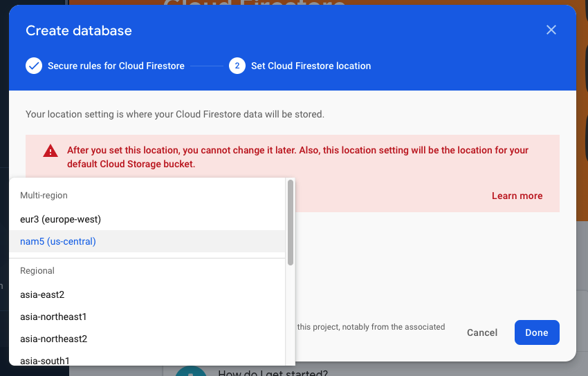Viewport: 588px width, 376px height.
Task: Click the step 2 number circle
Action: pos(237,66)
